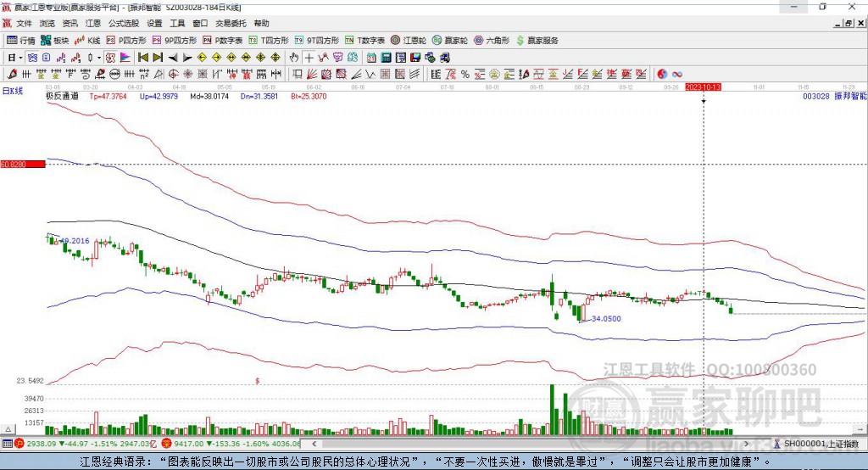Click the 日K线 chart label

point(13,92)
